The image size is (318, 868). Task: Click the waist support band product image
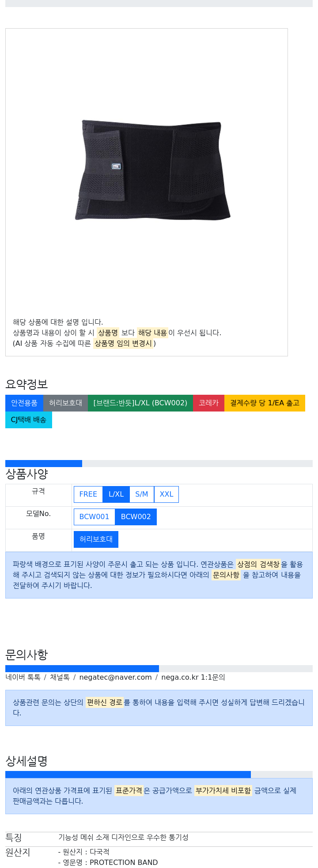(x=152, y=170)
